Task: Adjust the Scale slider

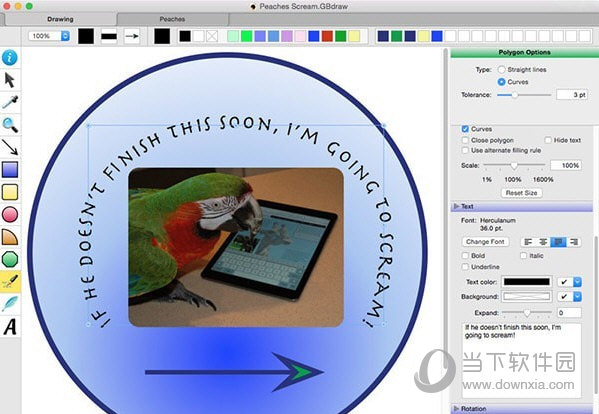Action: click(x=514, y=165)
